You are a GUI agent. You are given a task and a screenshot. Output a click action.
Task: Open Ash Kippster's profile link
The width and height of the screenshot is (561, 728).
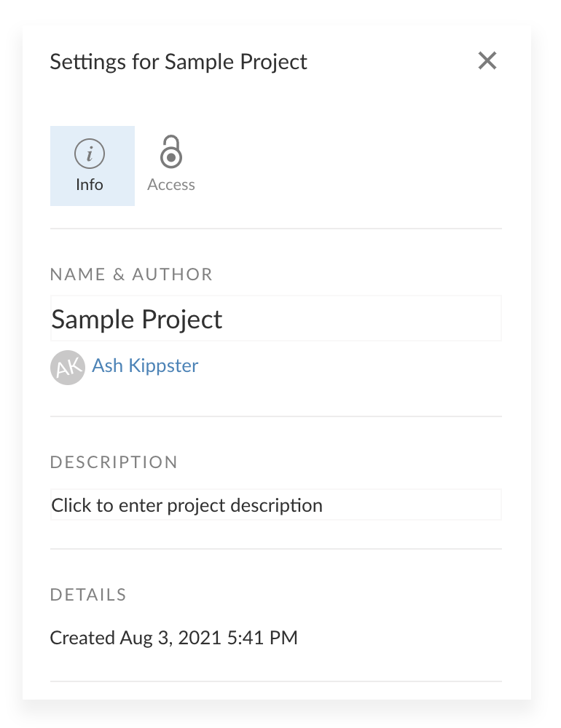(x=144, y=366)
